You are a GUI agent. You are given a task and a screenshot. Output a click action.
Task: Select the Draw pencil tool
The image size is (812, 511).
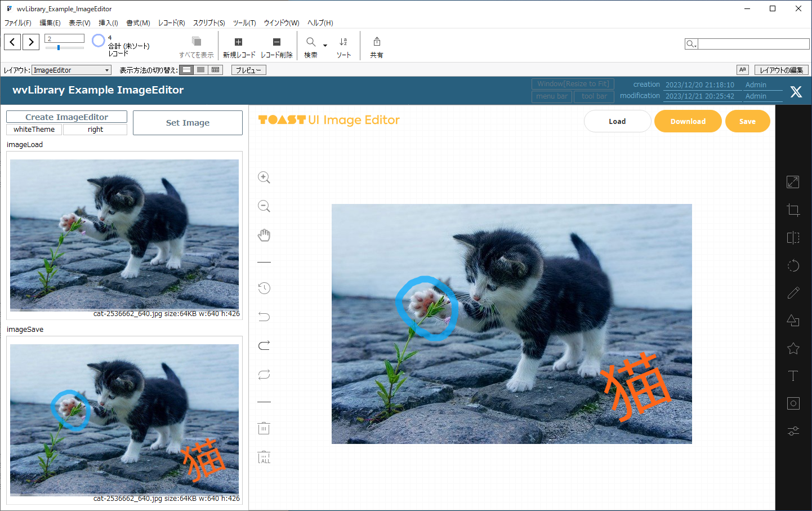point(793,293)
